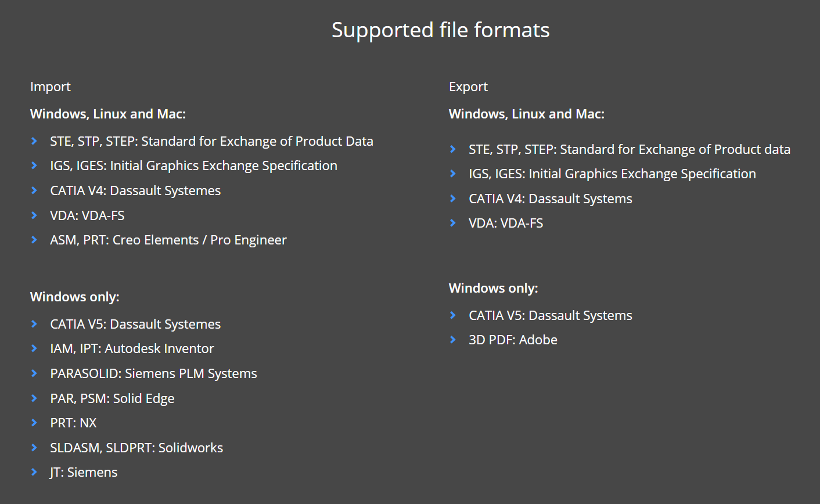Click the Supported file formats title
The width and height of the screenshot is (820, 504).
click(x=441, y=30)
